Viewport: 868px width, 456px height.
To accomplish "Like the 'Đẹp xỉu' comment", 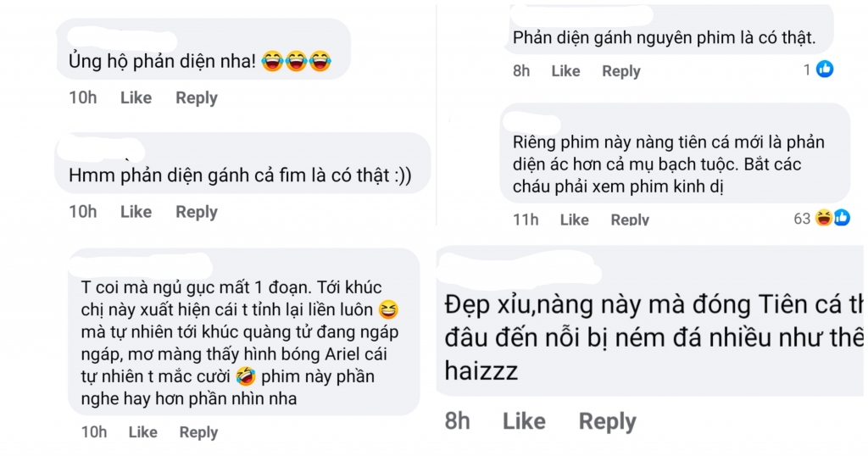I will pos(524,421).
